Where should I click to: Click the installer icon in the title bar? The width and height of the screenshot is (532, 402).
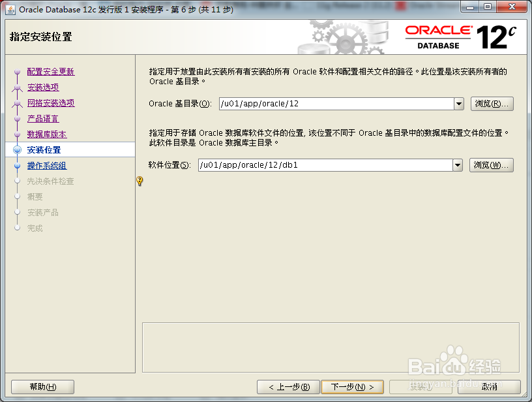[x=8, y=8]
